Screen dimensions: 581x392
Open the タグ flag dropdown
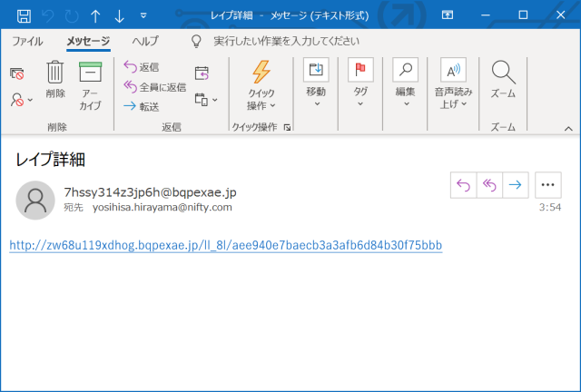coord(360,83)
